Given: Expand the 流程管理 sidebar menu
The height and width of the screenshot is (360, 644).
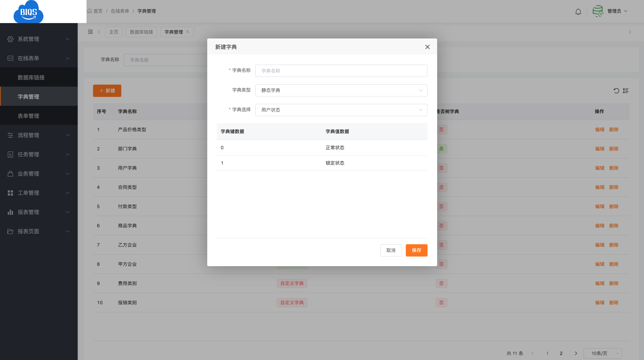Looking at the screenshot, I should tap(39, 135).
